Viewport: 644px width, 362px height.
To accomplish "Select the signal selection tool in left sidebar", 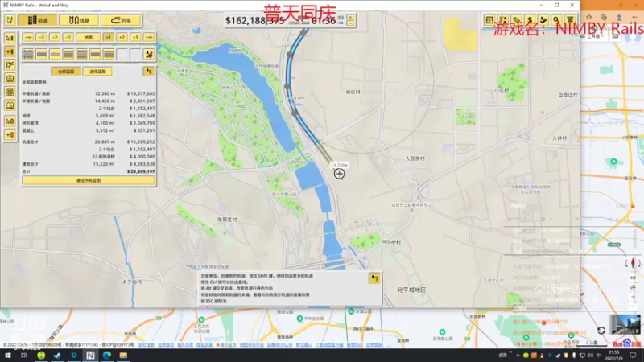I will pos(10,121).
